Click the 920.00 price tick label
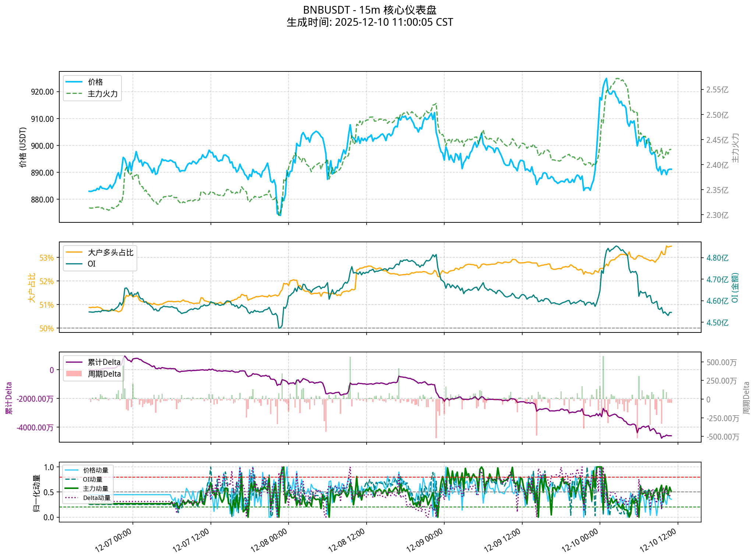 point(42,92)
